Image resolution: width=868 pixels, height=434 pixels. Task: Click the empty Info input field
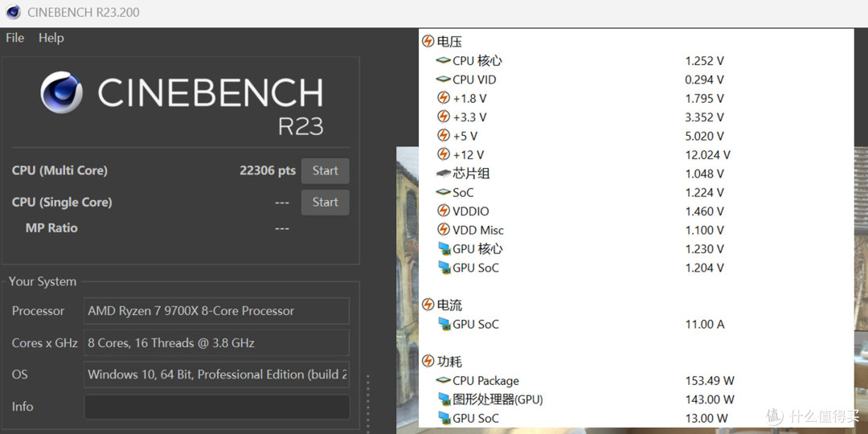216,407
